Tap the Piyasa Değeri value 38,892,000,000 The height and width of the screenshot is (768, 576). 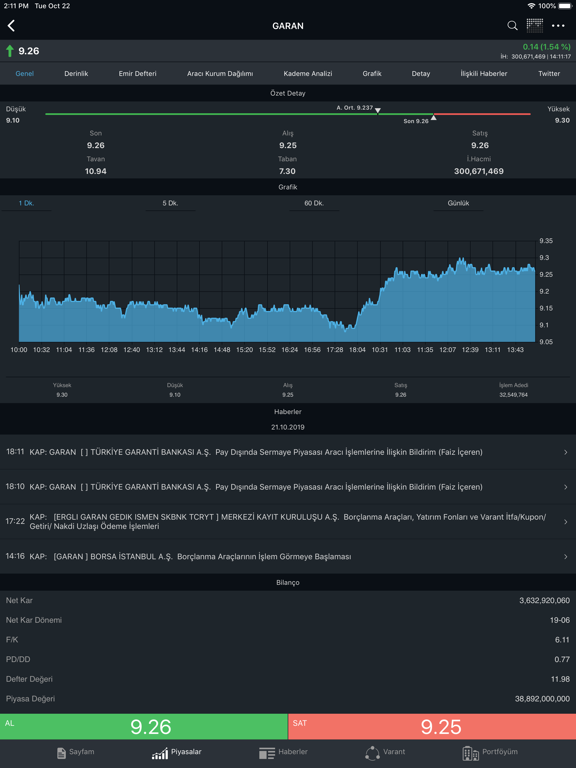(x=542, y=699)
